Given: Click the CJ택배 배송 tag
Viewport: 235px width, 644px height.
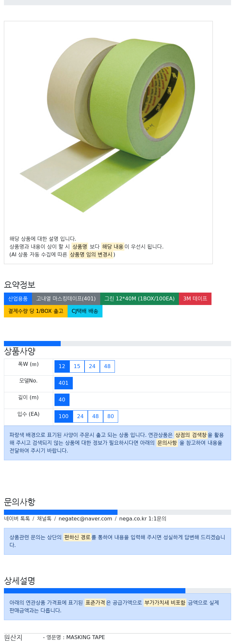Looking at the screenshot, I should [85, 311].
